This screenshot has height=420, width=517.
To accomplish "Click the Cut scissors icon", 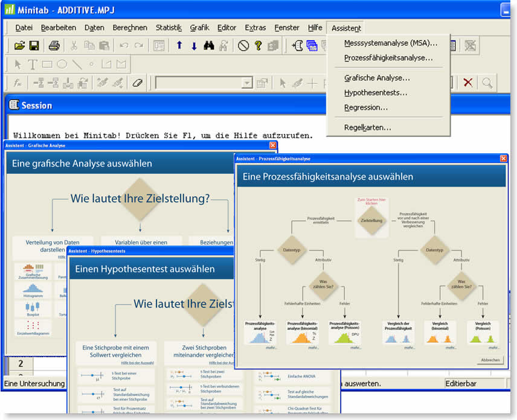I will pos(74,45).
